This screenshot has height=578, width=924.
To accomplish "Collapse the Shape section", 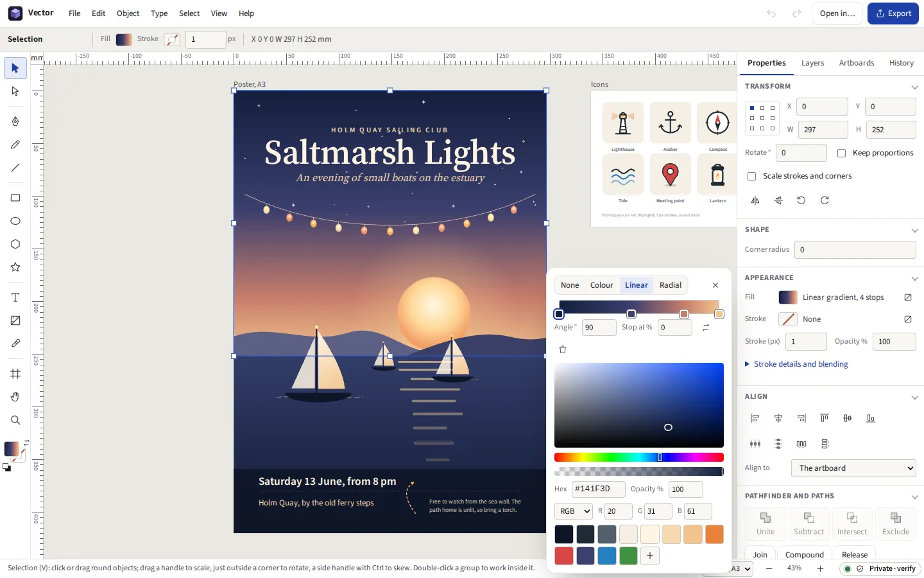I will pyautogui.click(x=914, y=230).
